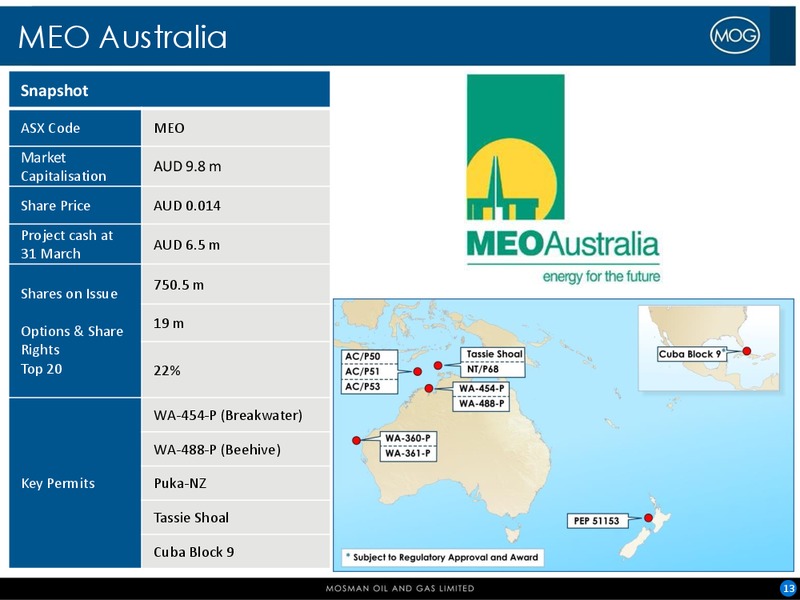Click the 'Tassie Shoal' table cell
This screenshot has width=800, height=600.
pyautogui.click(x=236, y=517)
